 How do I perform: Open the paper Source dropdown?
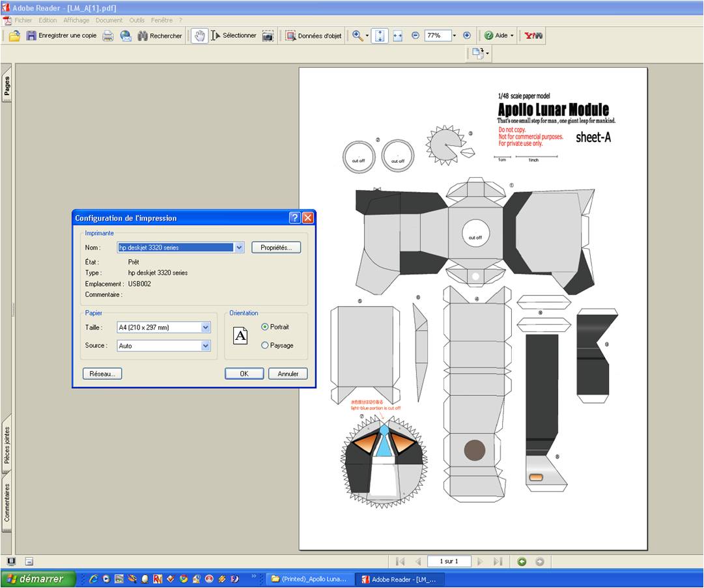(x=206, y=346)
